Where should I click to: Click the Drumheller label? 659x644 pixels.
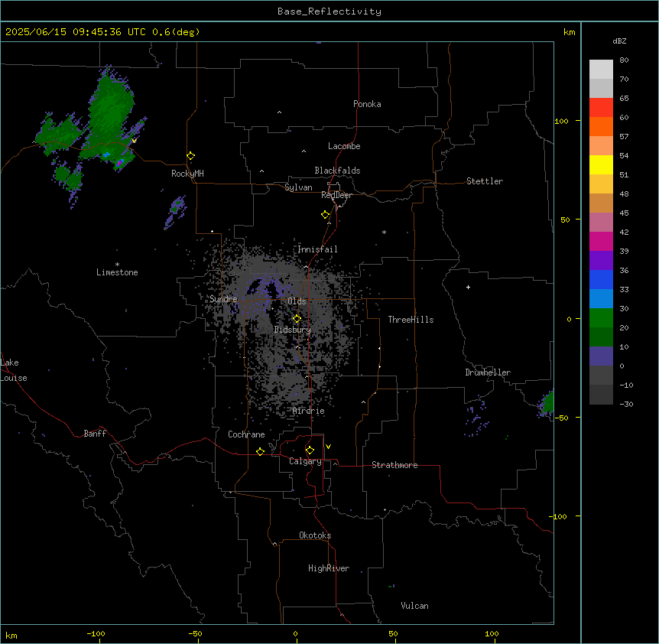488,372
